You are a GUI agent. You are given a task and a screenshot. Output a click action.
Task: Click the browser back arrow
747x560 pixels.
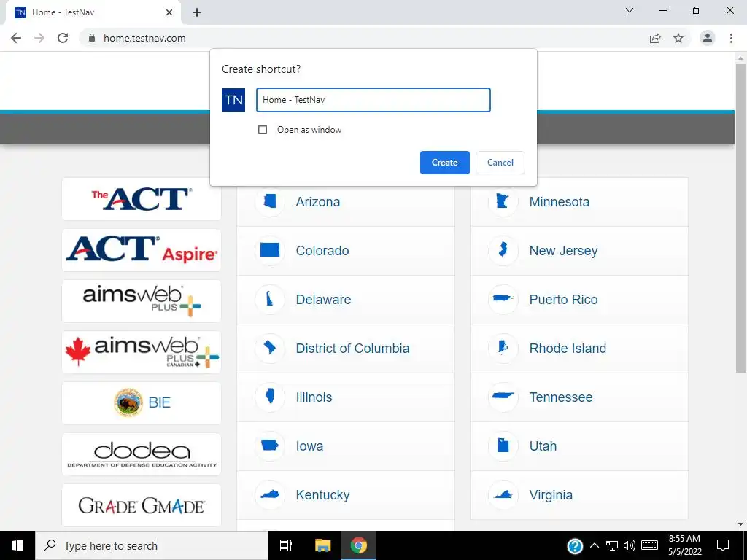(x=16, y=38)
